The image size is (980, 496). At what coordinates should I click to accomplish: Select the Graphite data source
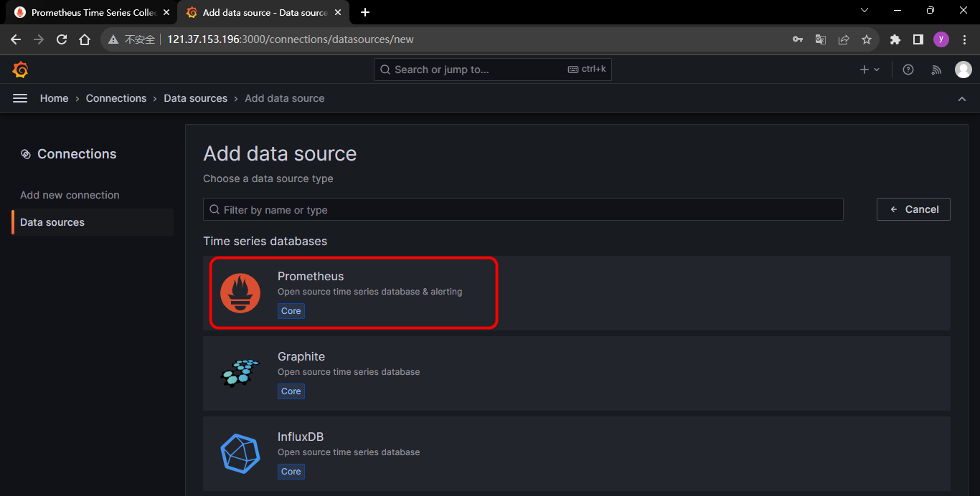click(x=577, y=373)
